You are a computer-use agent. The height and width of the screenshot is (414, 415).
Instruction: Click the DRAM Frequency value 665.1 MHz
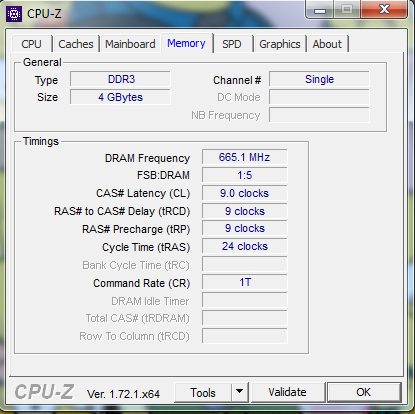pyautogui.click(x=245, y=157)
